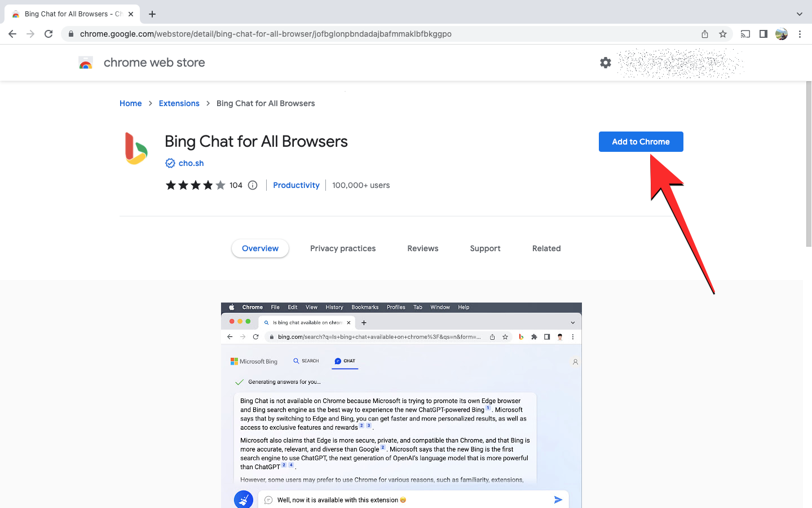This screenshot has width=812, height=508.
Task: Click the extension preview screenshot
Action: point(401,405)
